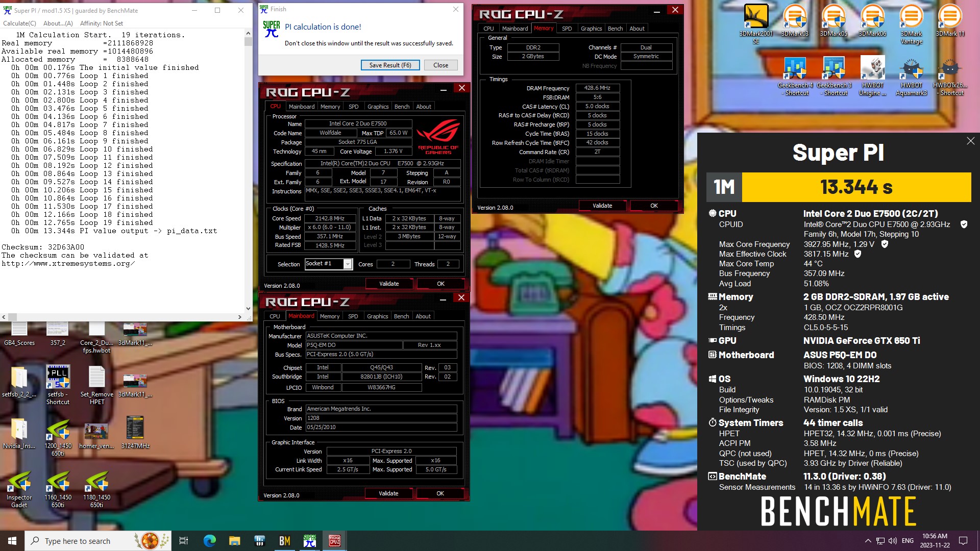
Task: Switch to SPD tab in CPU-Z Memory window
Action: [x=567, y=29]
